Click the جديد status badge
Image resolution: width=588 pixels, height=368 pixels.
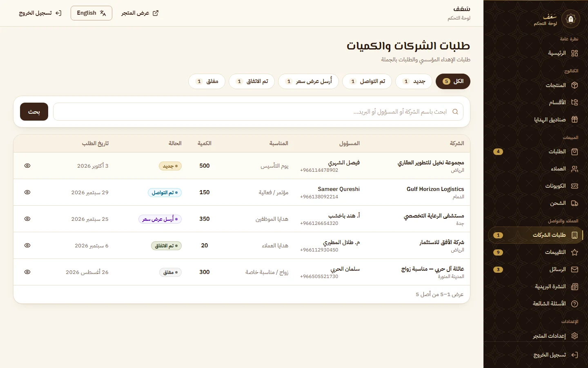(170, 166)
